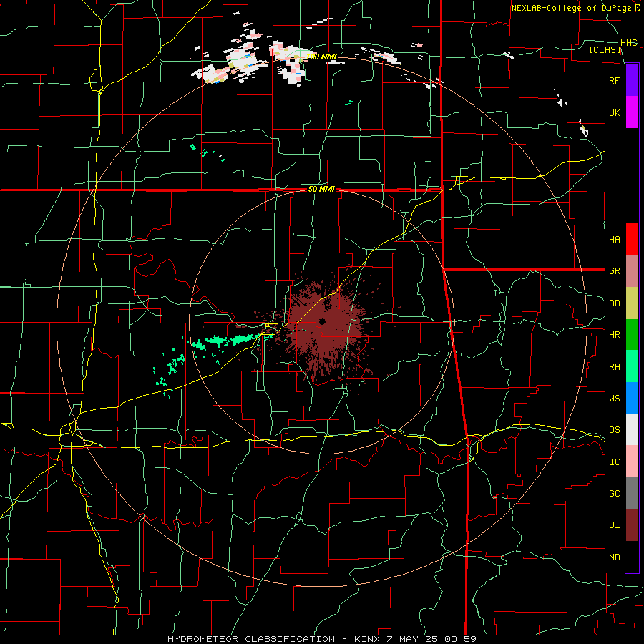Click the 'HA' legend label
The height and width of the screenshot is (644, 644).
click(614, 240)
